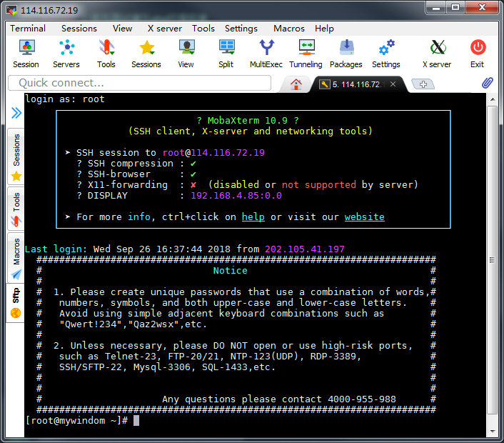Screen dimensions: 504x443
Task: Open the View menu
Action: click(122, 29)
